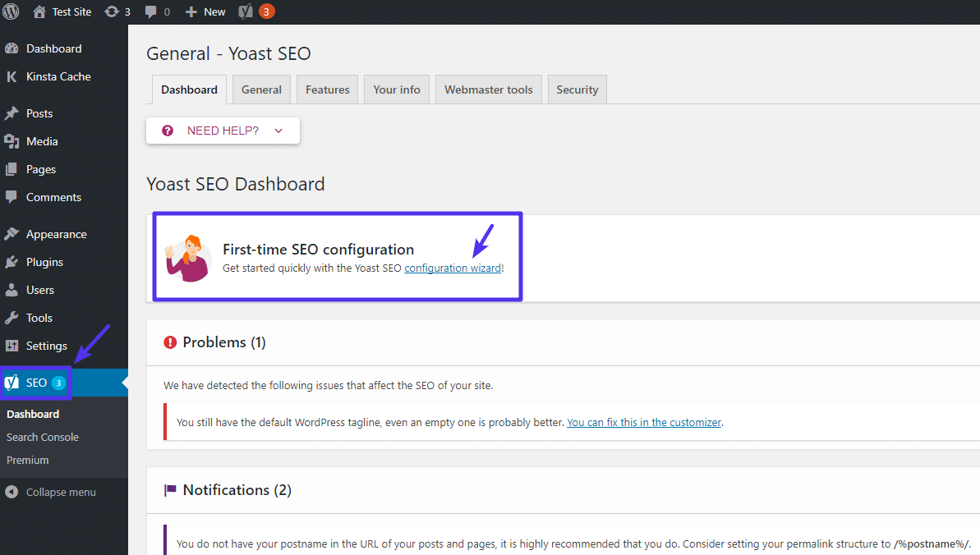Switch to the Webmaster tools tab
This screenshot has height=555, width=980.
coord(488,89)
